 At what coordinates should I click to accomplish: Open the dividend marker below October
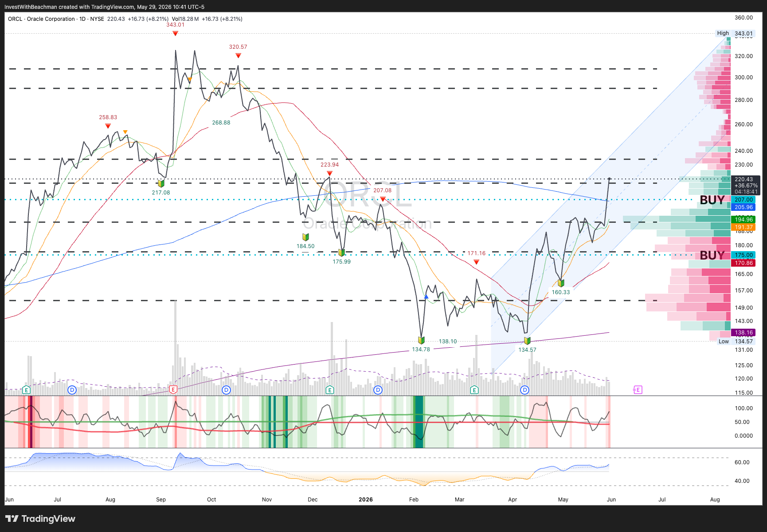(x=227, y=390)
